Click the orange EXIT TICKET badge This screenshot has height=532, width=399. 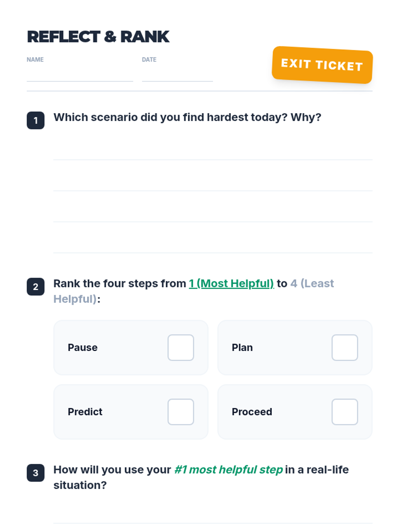click(x=322, y=65)
